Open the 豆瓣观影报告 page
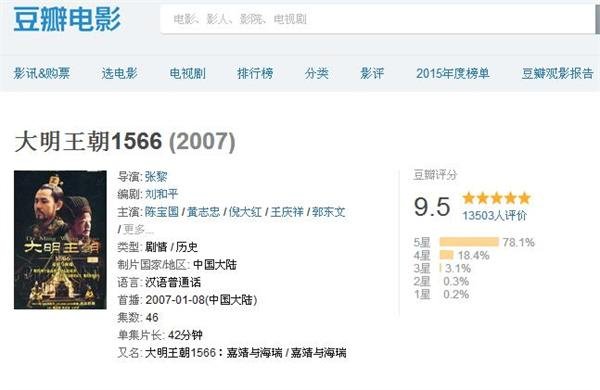 [x=558, y=73]
